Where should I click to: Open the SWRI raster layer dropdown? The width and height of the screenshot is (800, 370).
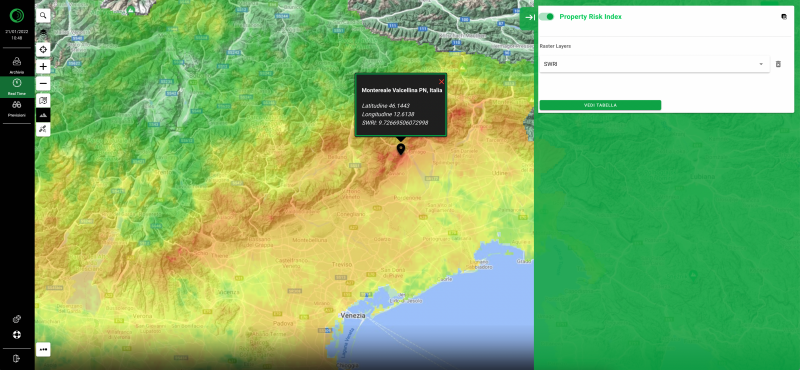pyautogui.click(x=654, y=64)
